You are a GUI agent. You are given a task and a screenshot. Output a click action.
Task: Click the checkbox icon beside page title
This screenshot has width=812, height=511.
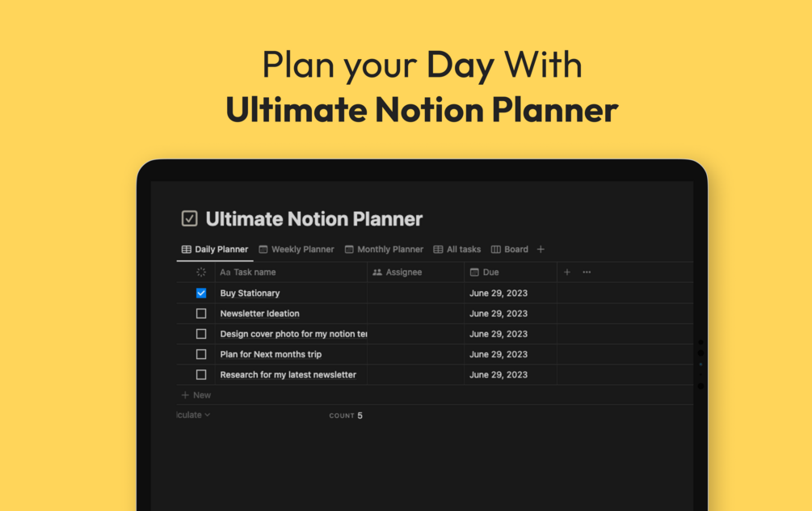pos(190,218)
